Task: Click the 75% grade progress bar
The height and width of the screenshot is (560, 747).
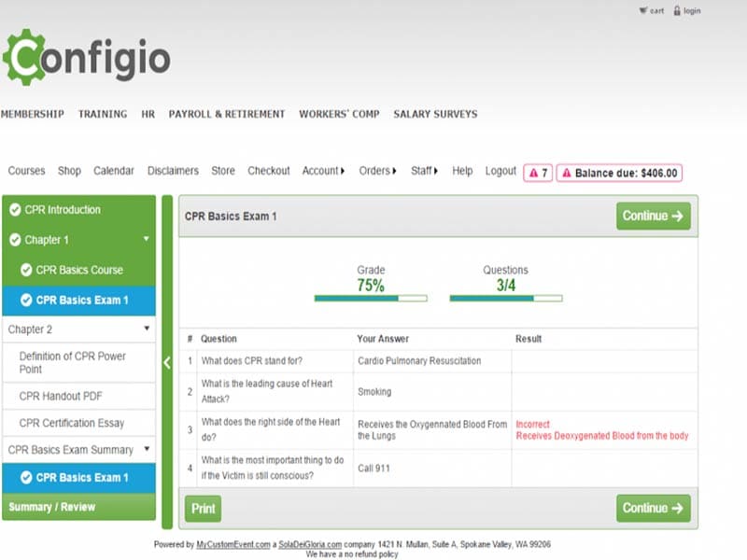Action: coord(371,299)
